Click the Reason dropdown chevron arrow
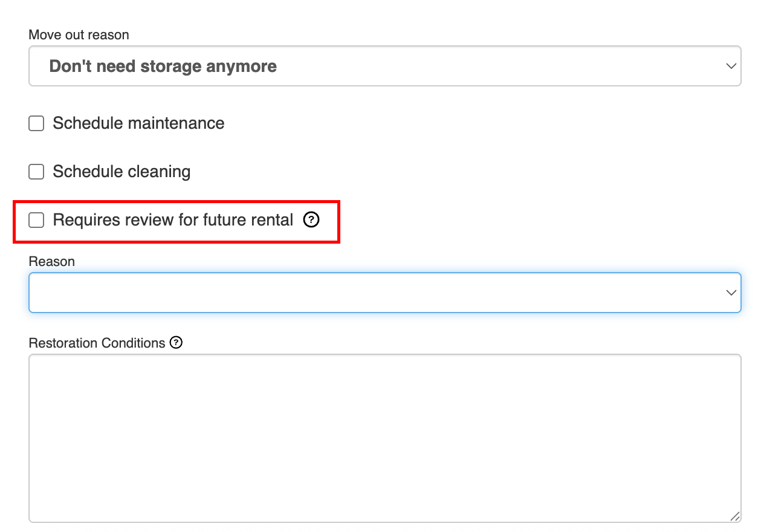Viewport: 758px width, 532px height. coord(731,293)
